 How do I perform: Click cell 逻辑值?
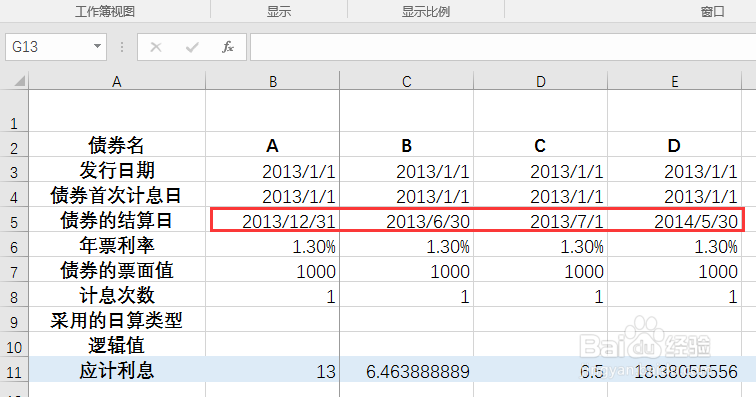[117, 345]
